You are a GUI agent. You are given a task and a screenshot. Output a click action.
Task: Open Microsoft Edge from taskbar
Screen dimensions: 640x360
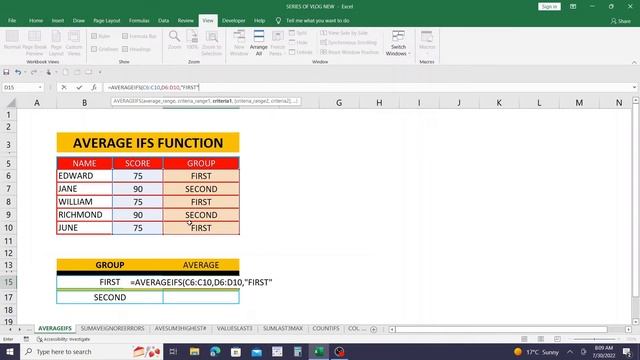click(x=215, y=351)
